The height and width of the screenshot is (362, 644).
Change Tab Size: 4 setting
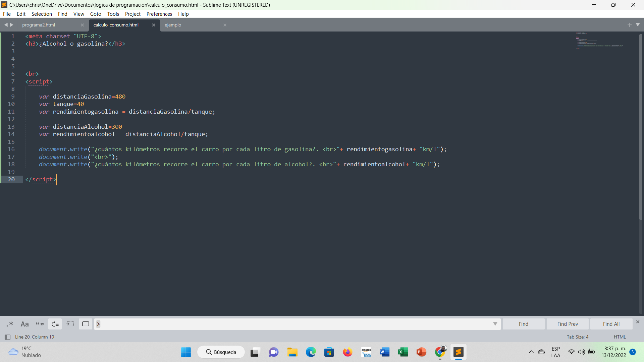578,337
